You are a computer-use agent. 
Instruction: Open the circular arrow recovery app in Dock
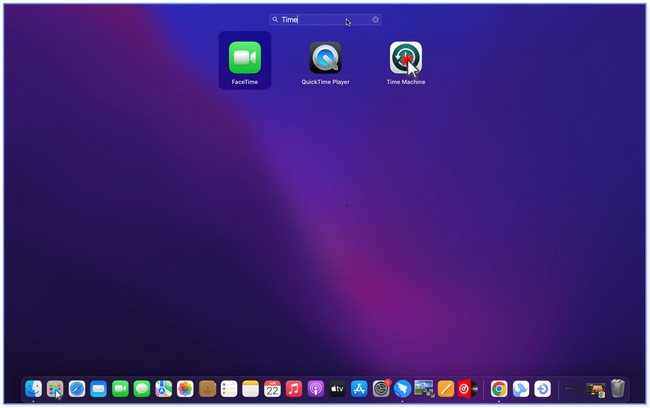tap(542, 389)
